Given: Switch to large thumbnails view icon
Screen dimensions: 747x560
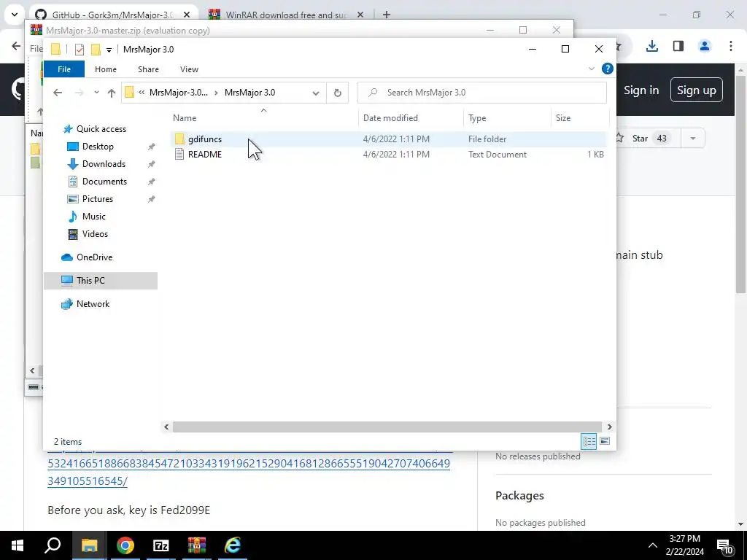Looking at the screenshot, I should tap(605, 441).
